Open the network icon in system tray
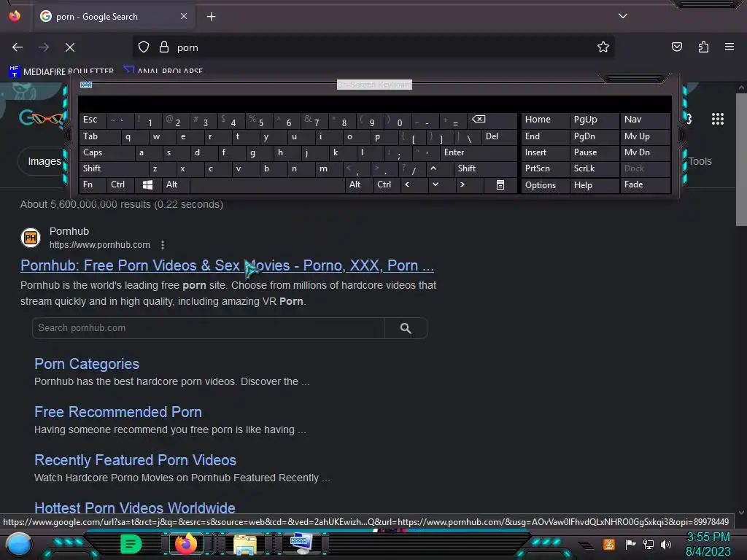Viewport: 747px width, 560px height. tap(649, 544)
